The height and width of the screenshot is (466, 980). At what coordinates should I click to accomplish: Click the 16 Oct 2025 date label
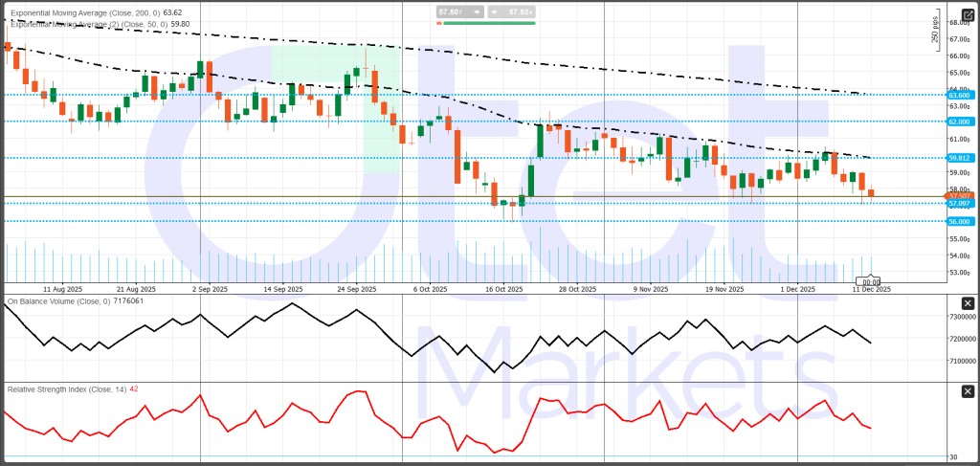point(503,289)
